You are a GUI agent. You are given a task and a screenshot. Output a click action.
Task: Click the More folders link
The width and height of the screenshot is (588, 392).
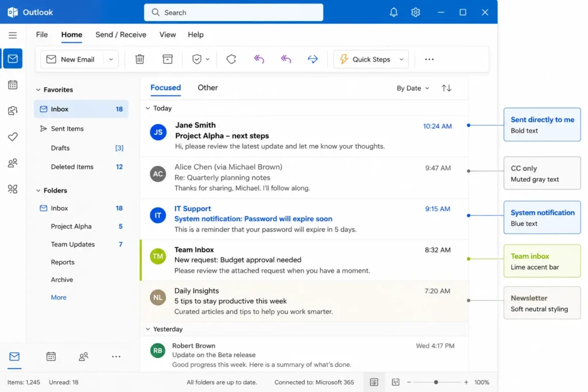[59, 297]
